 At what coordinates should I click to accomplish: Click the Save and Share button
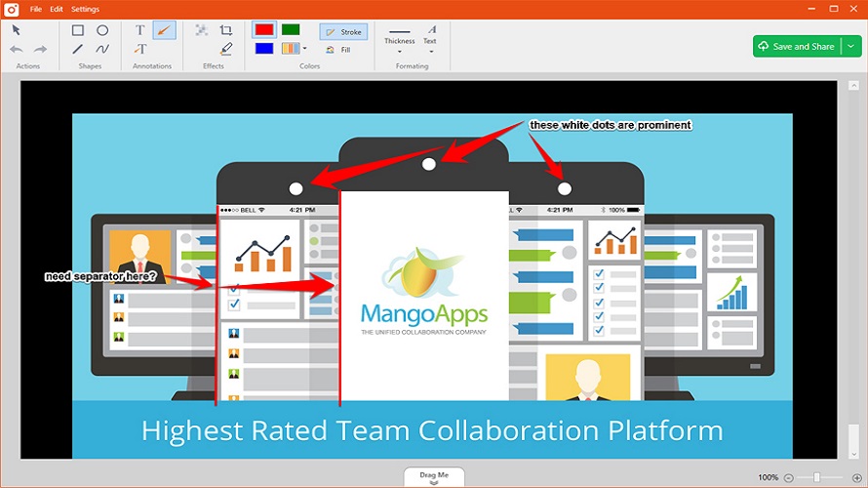click(796, 46)
